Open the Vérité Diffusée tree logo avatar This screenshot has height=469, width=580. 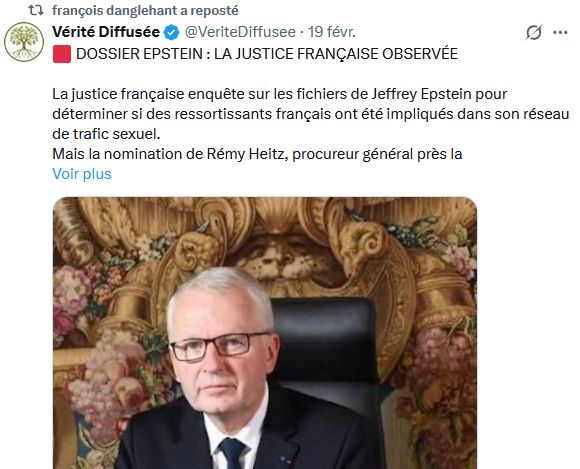click(24, 42)
